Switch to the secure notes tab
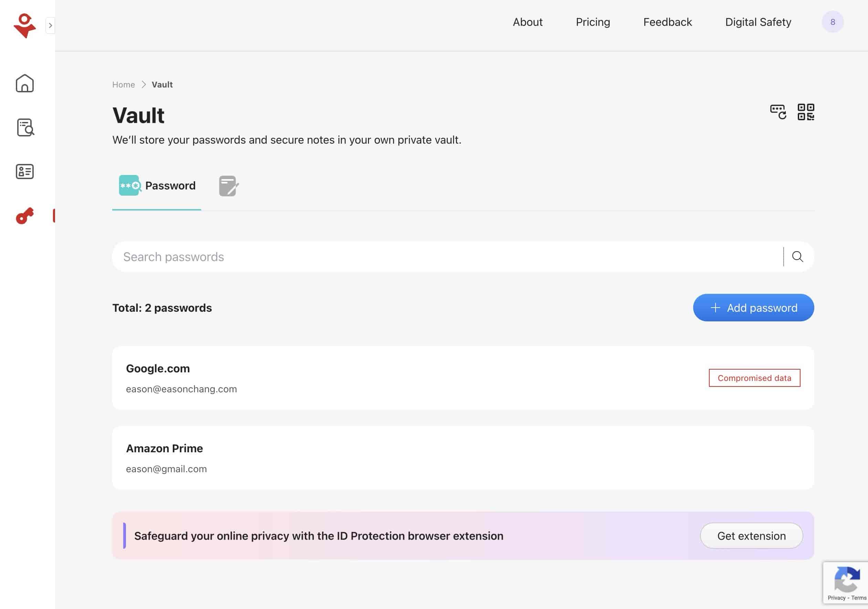The height and width of the screenshot is (609, 868). coord(228,185)
